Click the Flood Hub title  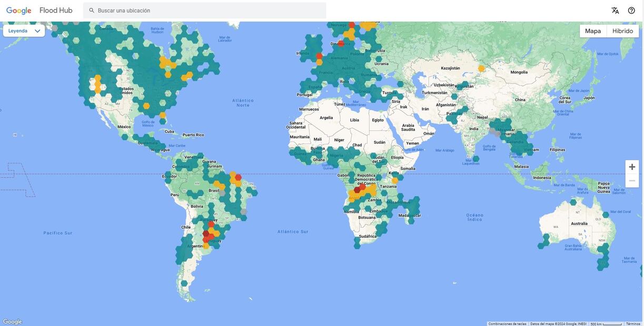[56, 11]
